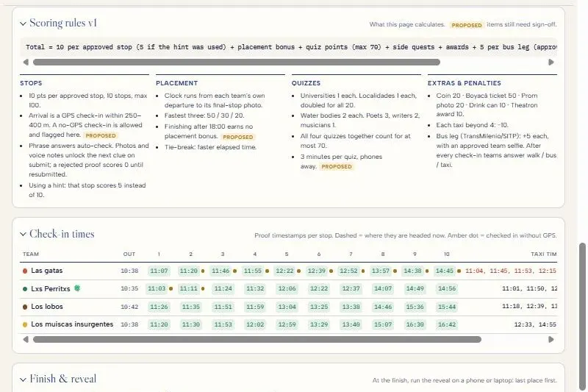Click Lxs Perritxs stop 5 time 12:06
The height and width of the screenshot is (392, 588).
(x=287, y=289)
